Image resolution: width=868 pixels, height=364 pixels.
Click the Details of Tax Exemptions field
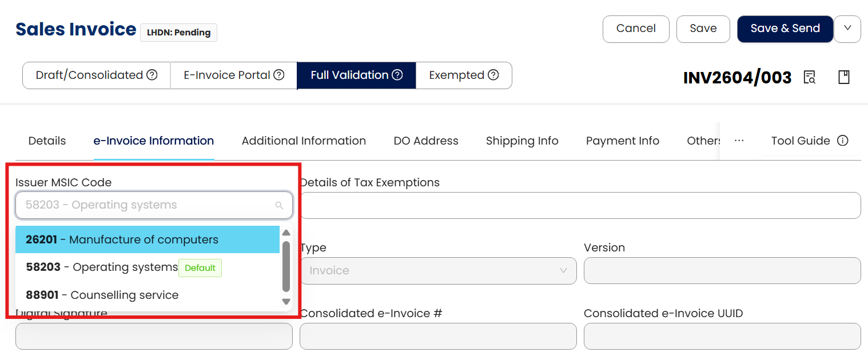click(580, 206)
